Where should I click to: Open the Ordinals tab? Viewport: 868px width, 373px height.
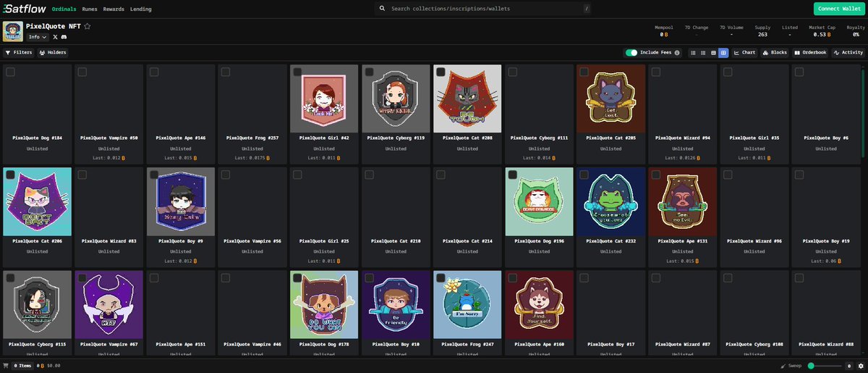(64, 9)
